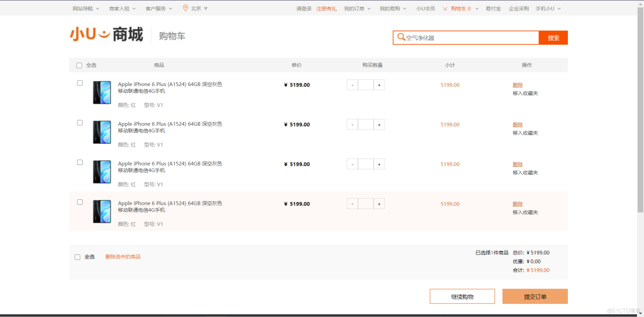Click the 小U商城 logo
The width and height of the screenshot is (644, 317).
[107, 34]
